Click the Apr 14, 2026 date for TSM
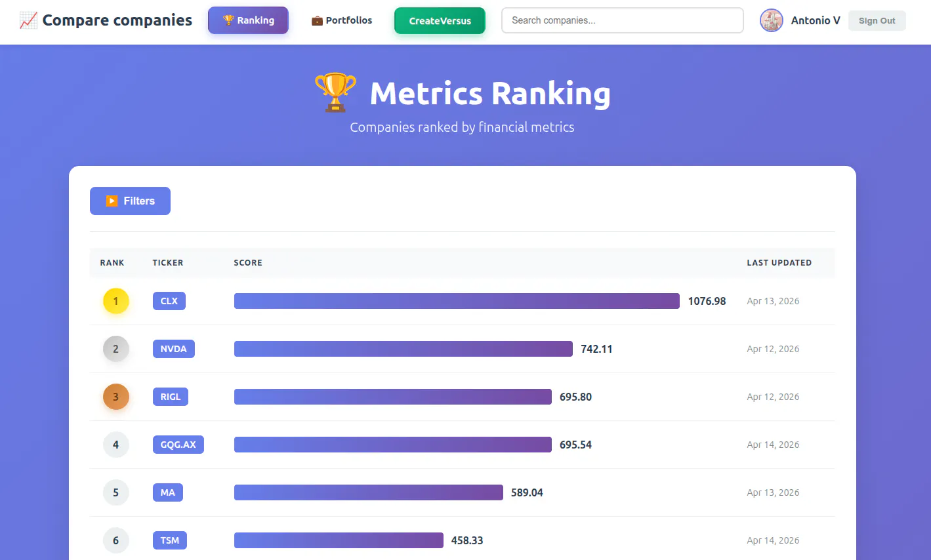 click(773, 540)
